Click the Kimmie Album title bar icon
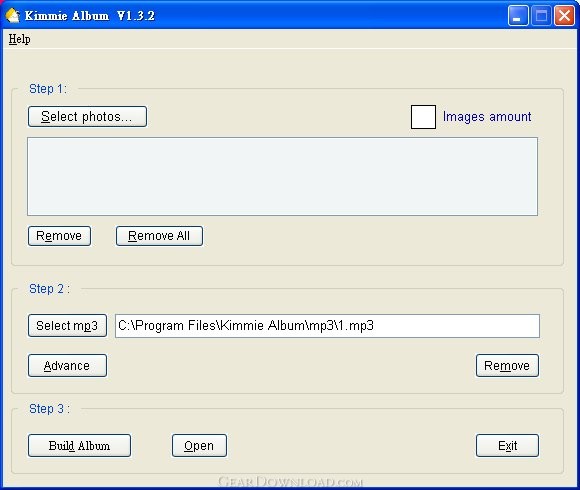 pyautogui.click(x=13, y=15)
